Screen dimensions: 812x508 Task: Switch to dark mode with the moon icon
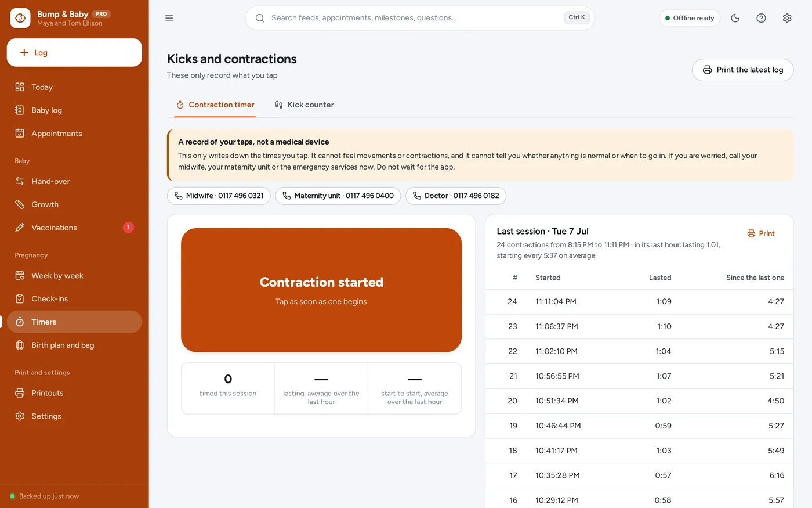(735, 18)
